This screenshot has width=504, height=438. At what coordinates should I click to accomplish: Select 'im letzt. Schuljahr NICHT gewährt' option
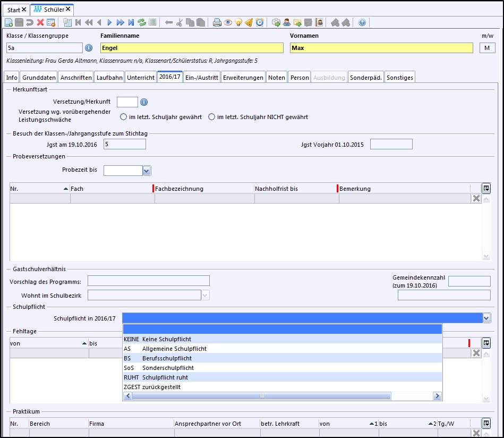tap(211, 117)
